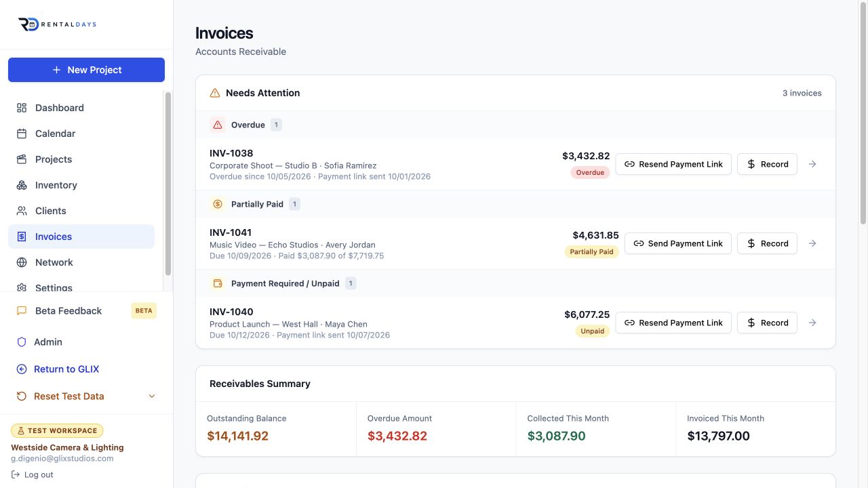Resend Payment Link for INV-1038

(673, 164)
